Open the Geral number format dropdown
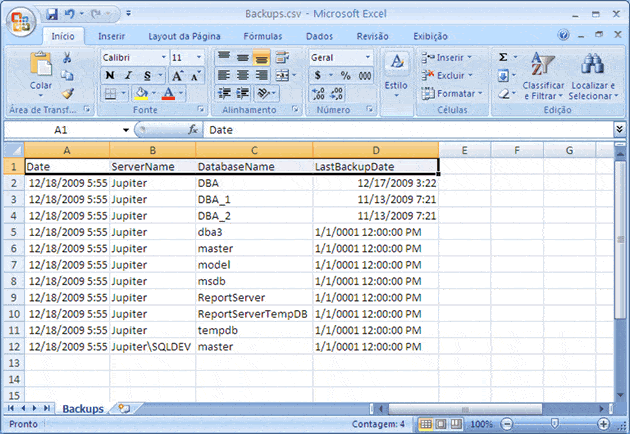Image resolution: width=630 pixels, height=434 pixels. (368, 57)
